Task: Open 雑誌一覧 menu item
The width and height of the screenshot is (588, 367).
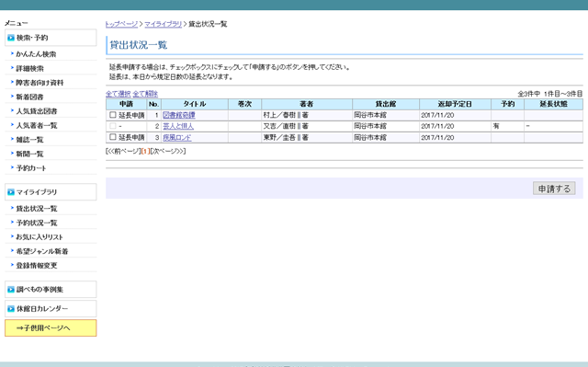Action: [29, 140]
